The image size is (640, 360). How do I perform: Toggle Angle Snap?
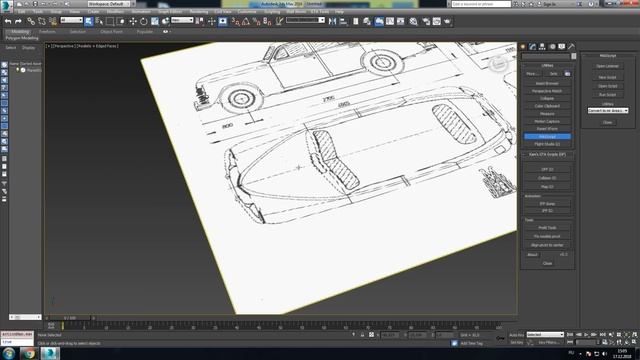point(246,21)
